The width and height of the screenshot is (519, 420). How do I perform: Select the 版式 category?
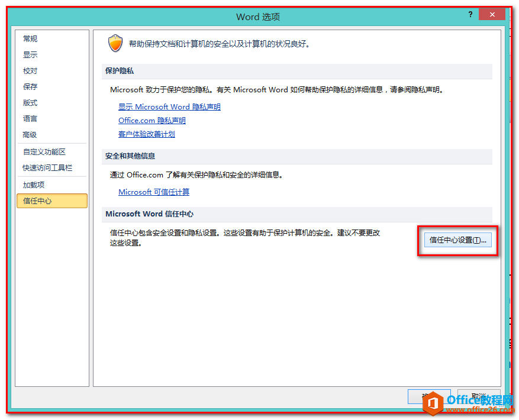click(30, 102)
